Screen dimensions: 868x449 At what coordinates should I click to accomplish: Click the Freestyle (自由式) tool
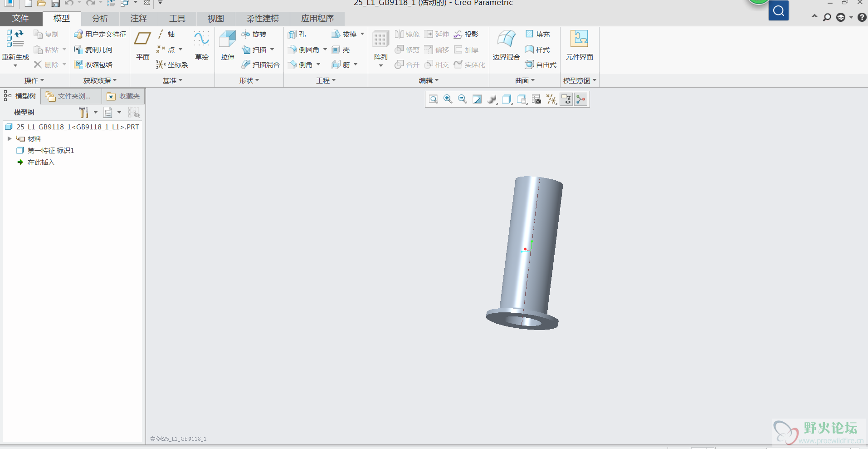click(x=541, y=64)
